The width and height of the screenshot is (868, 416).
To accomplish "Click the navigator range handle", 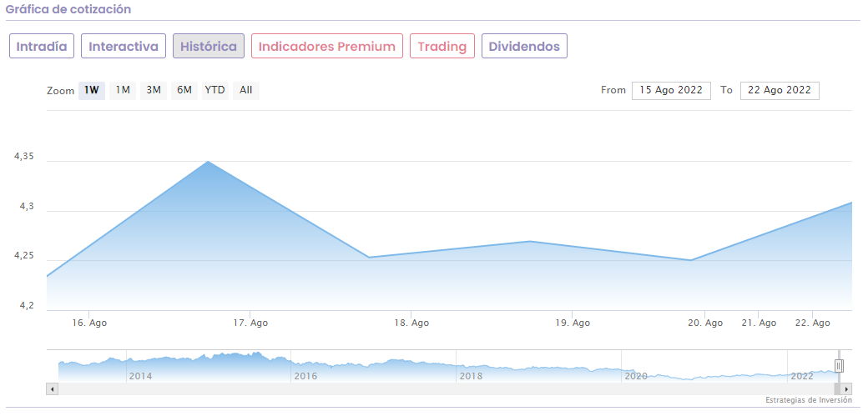I will coord(839,366).
